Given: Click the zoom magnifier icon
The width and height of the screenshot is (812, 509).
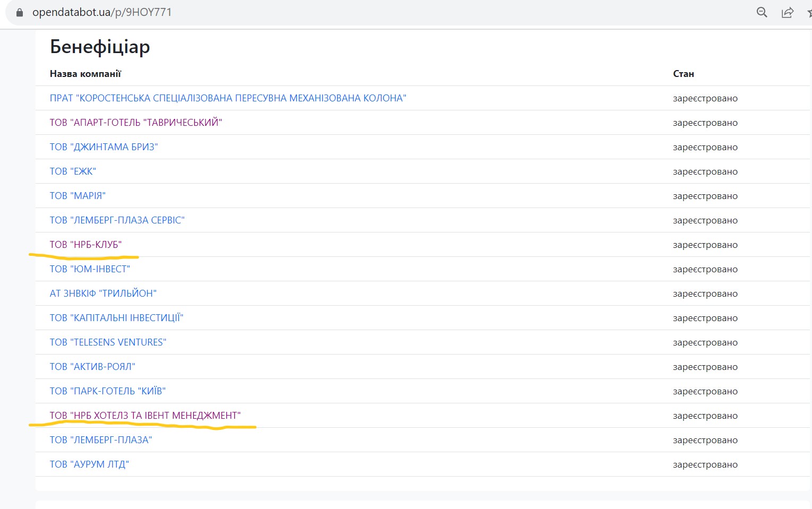Looking at the screenshot, I should 762,12.
